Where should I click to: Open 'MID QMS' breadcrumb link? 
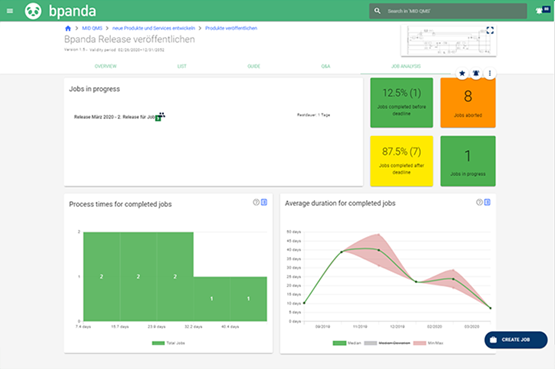[x=92, y=28]
